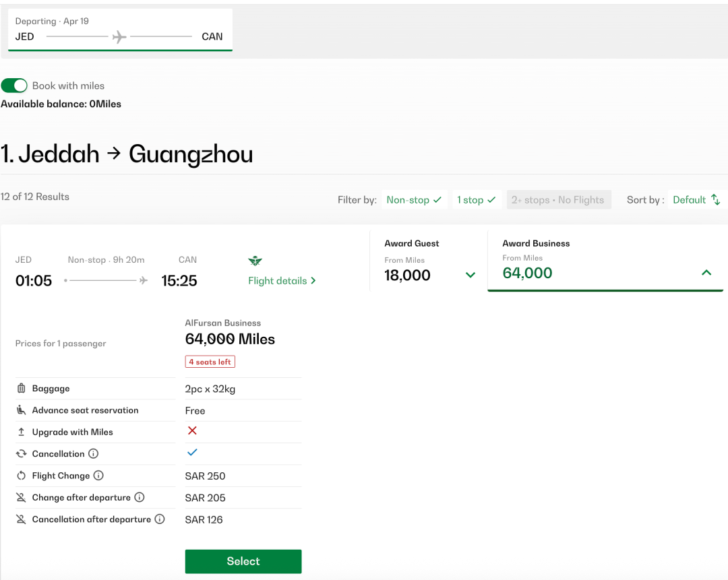Viewport: 728px width, 580px height.
Task: Click the 4 seats left badge
Action: 210,362
